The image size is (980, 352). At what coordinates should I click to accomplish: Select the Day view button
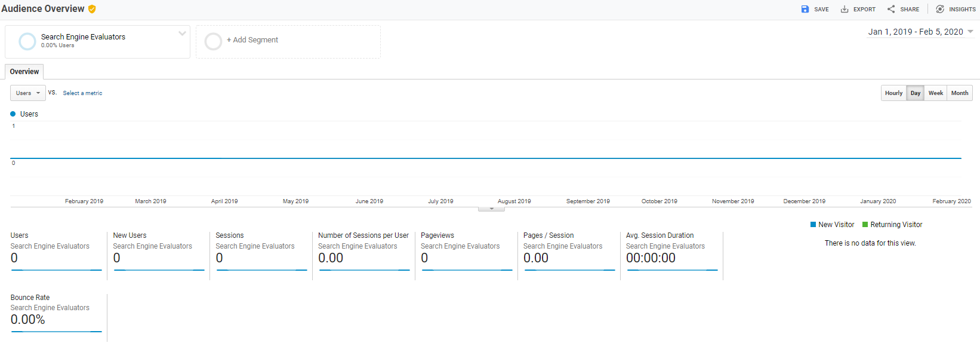coord(915,93)
